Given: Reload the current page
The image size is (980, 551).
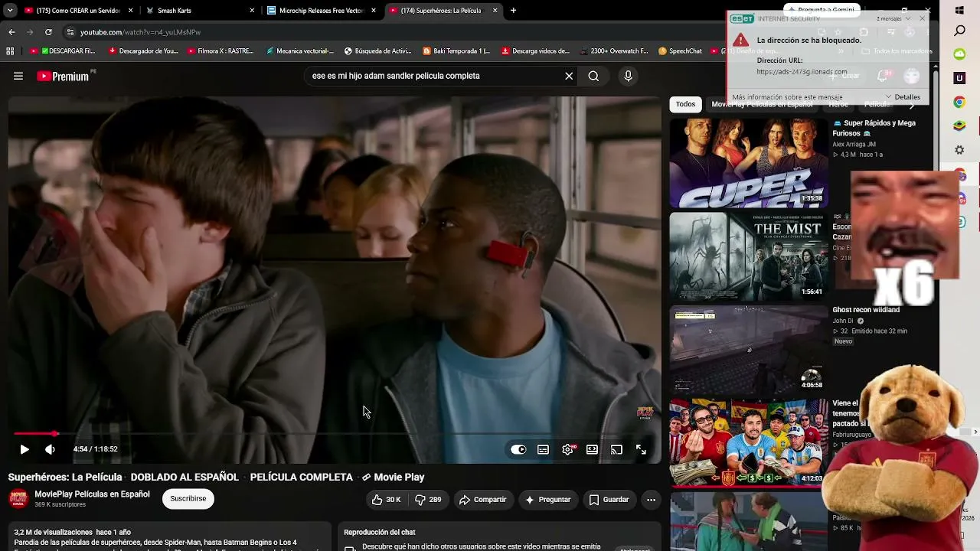Looking at the screenshot, I should point(48,32).
